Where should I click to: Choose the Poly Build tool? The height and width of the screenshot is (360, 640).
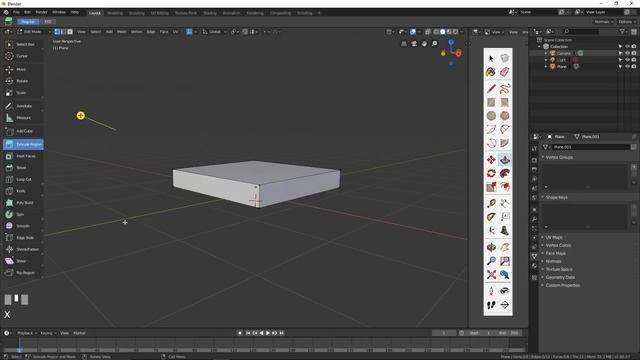coord(23,202)
